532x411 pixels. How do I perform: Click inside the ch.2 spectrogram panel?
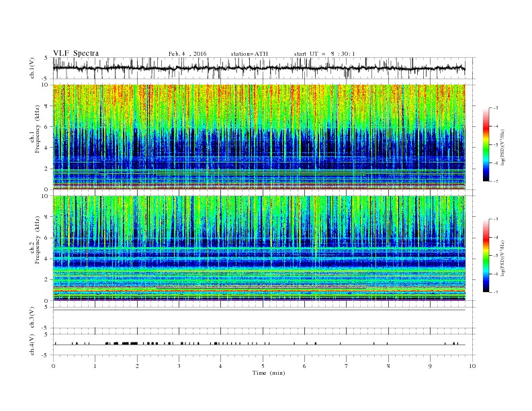[x=259, y=248]
